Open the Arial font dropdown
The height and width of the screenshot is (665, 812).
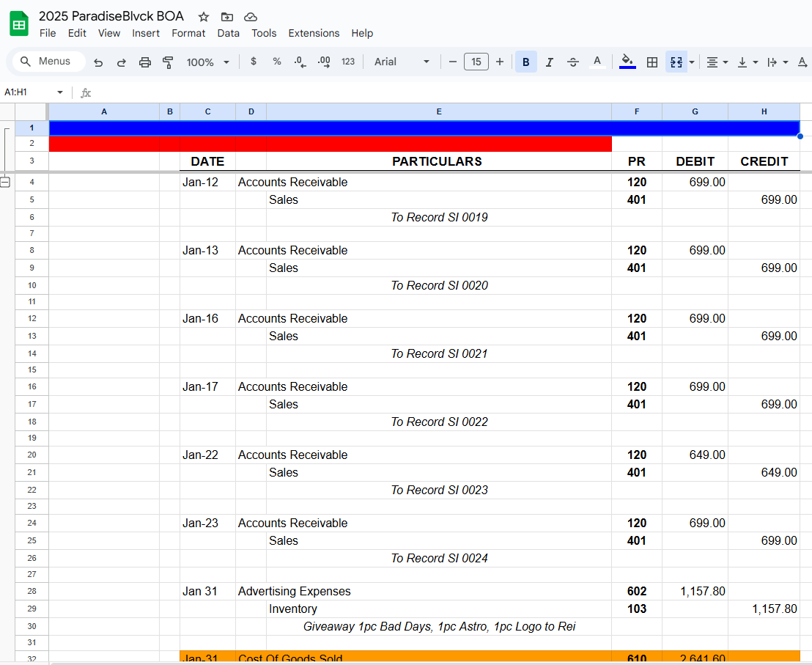tap(402, 62)
